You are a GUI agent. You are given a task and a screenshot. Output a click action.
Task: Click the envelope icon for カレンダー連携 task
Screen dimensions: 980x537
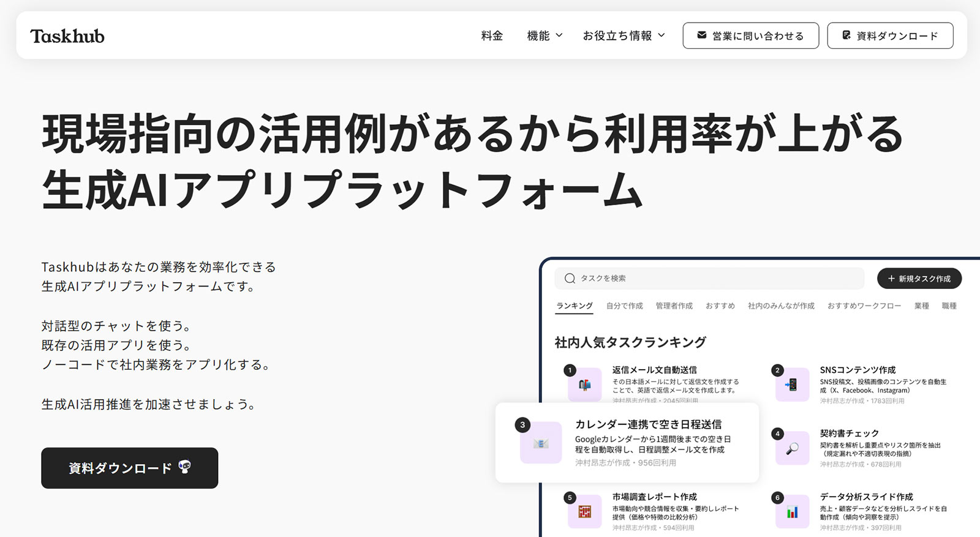point(541,443)
